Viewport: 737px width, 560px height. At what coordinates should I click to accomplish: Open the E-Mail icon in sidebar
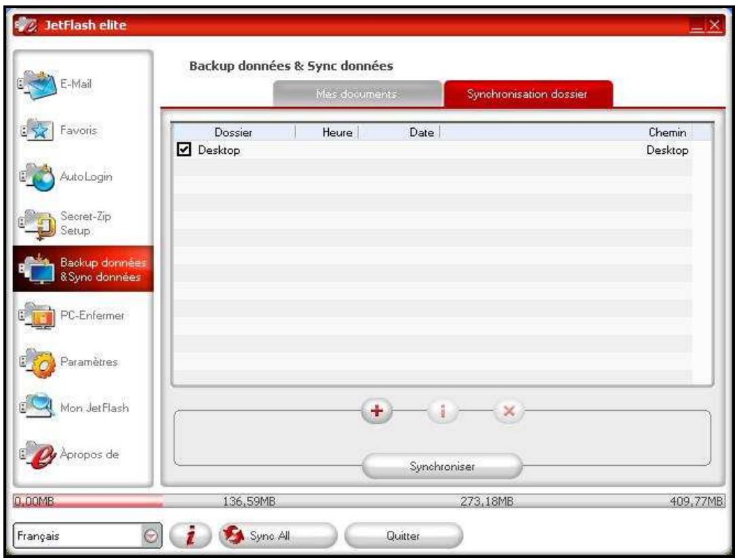point(37,85)
